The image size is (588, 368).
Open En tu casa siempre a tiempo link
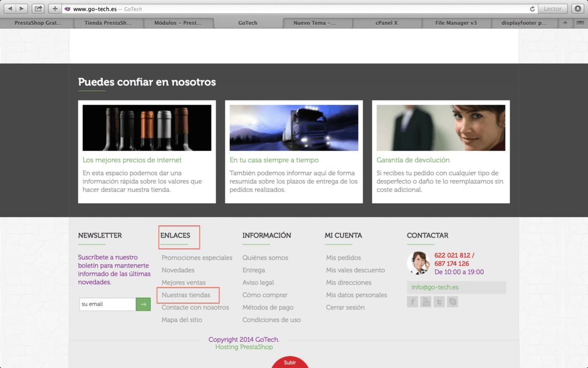tap(274, 160)
